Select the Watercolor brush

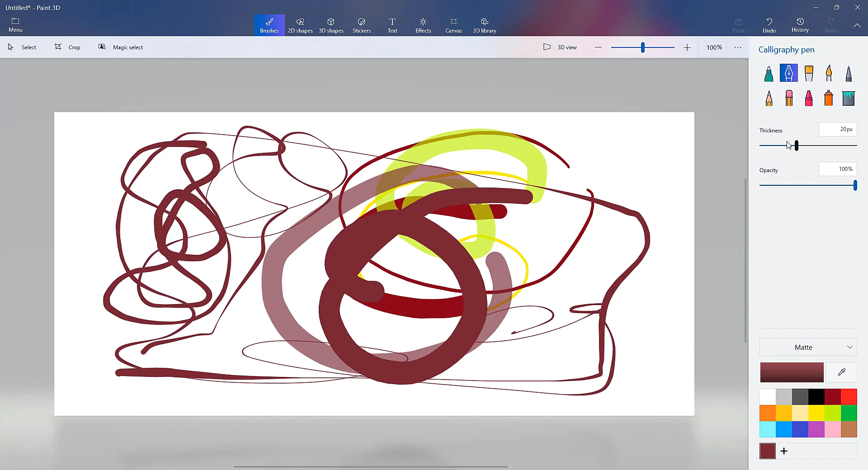coord(829,73)
